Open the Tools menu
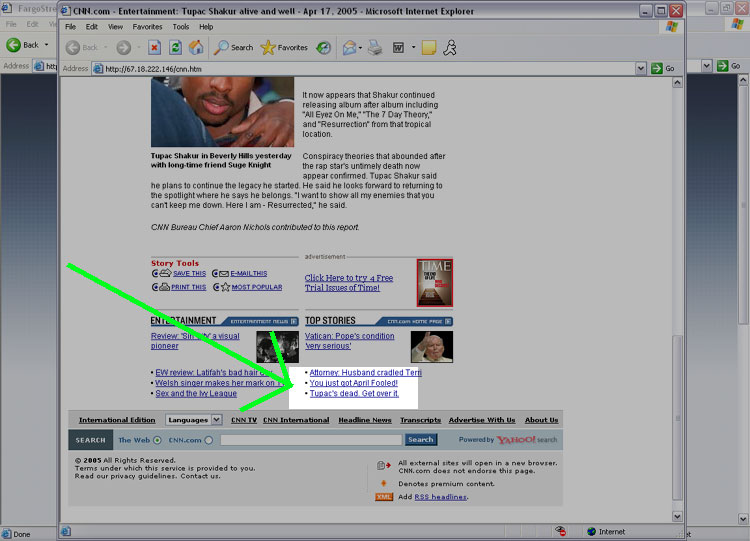Image resolution: width=750 pixels, height=541 pixels. (181, 27)
